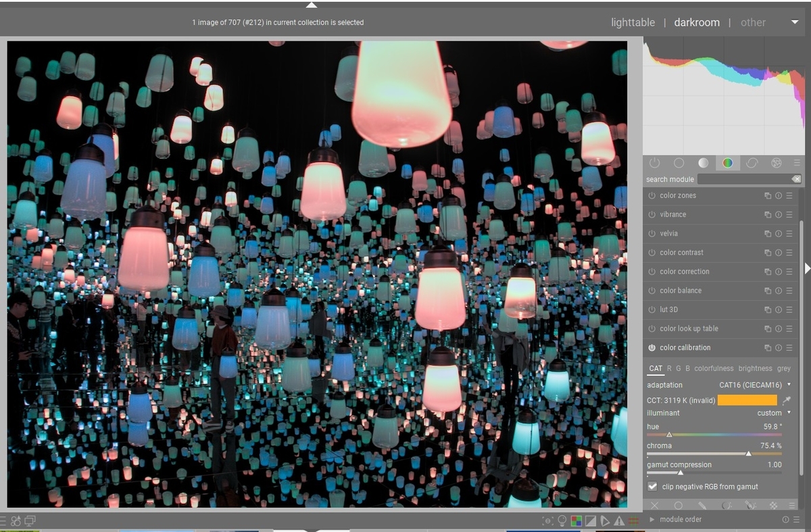Toggle raw overexposed indication icon
The width and height of the screenshot is (811, 532).
[x=576, y=521]
